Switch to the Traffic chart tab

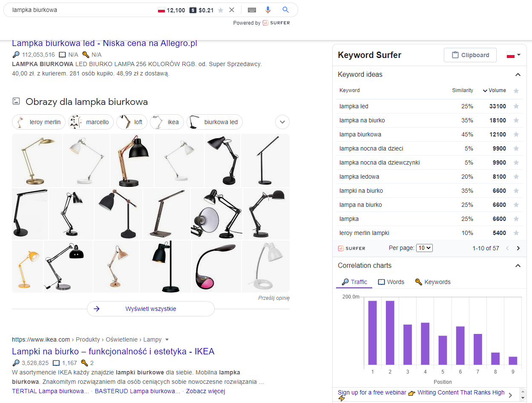(x=354, y=282)
